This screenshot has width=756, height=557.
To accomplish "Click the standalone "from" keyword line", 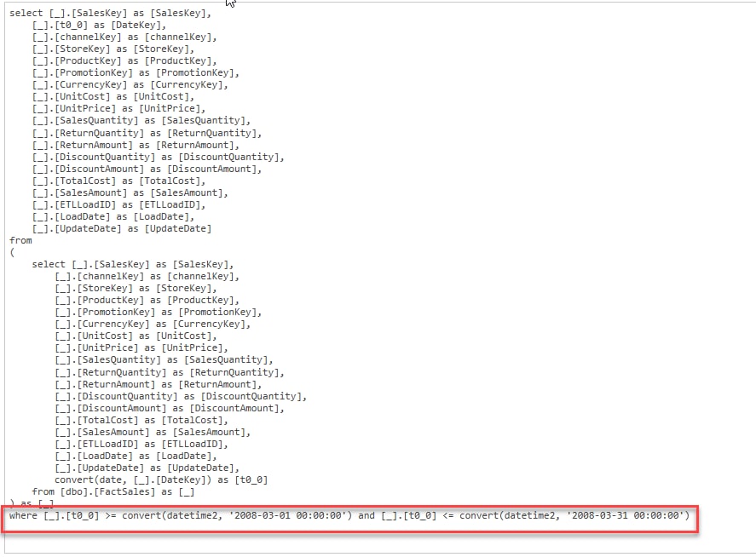I will (x=20, y=240).
